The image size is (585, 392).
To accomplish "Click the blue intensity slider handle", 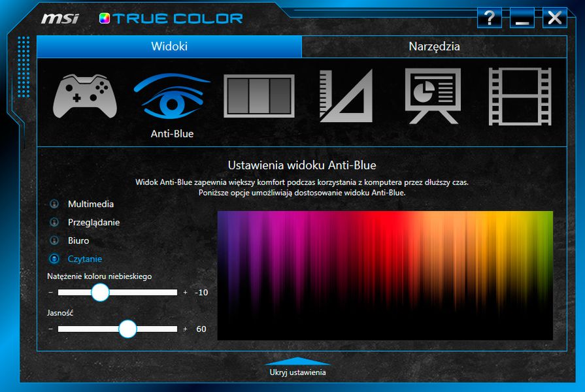I will pos(100,293).
